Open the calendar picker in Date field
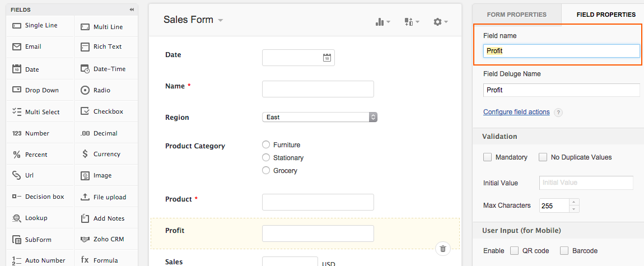Viewport: 644px width, 266px height. (327, 58)
